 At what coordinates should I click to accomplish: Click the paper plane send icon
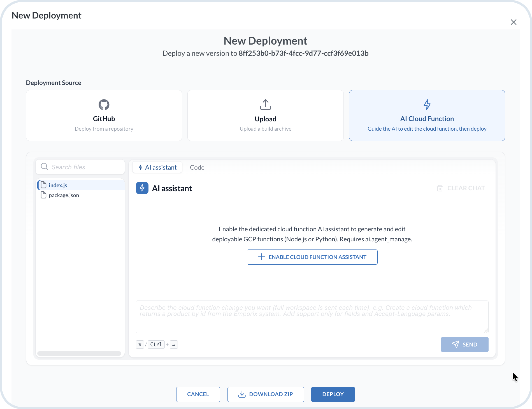456,344
